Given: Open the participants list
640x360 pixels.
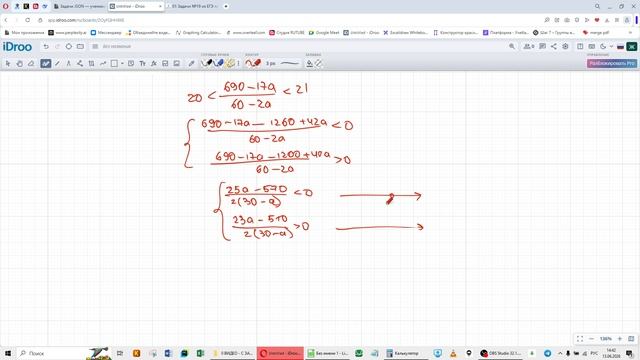Looking at the screenshot, I should (x=529, y=47).
